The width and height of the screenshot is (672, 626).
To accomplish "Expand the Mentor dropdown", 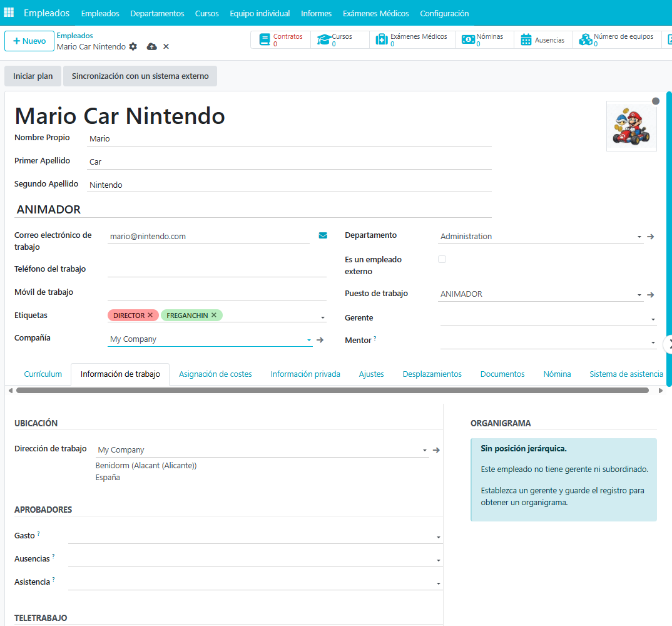I will point(653,342).
